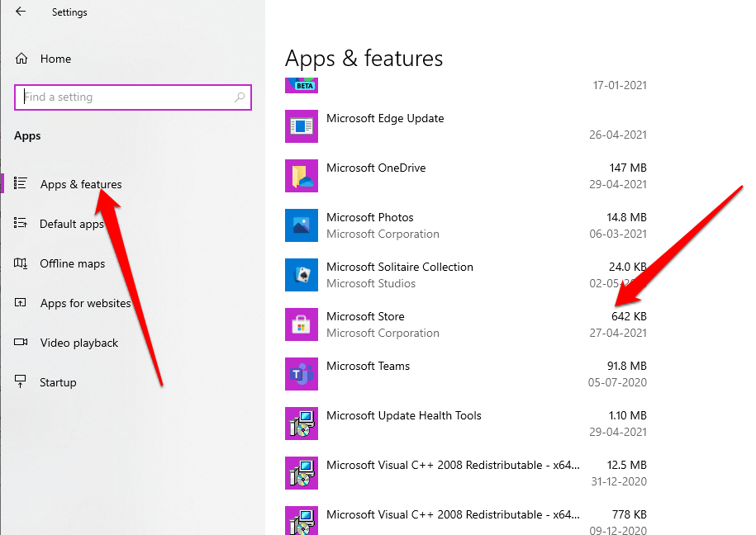Screen dimensions: 756x535
Task: Click Microsoft Corporation publisher under Microsoft Photos
Action: pos(383,234)
